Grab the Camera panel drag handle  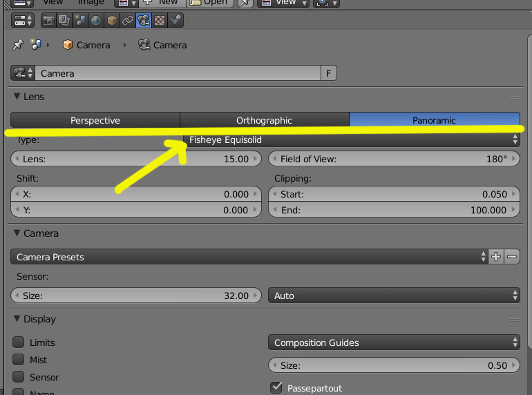tap(513, 234)
